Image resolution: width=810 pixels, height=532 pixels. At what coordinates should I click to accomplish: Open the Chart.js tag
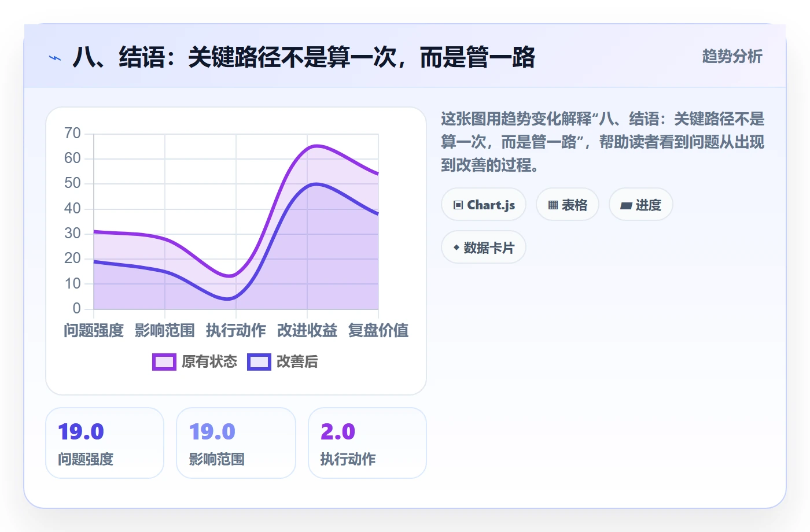coord(484,205)
